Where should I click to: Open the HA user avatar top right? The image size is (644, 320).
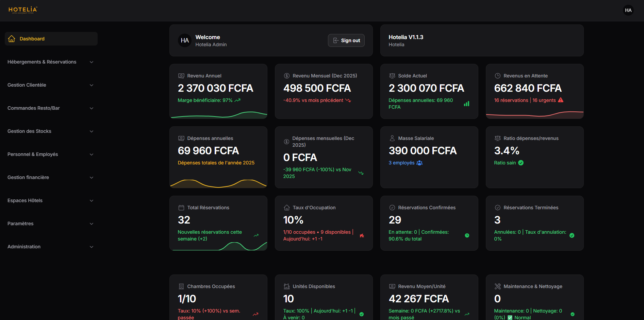click(628, 10)
